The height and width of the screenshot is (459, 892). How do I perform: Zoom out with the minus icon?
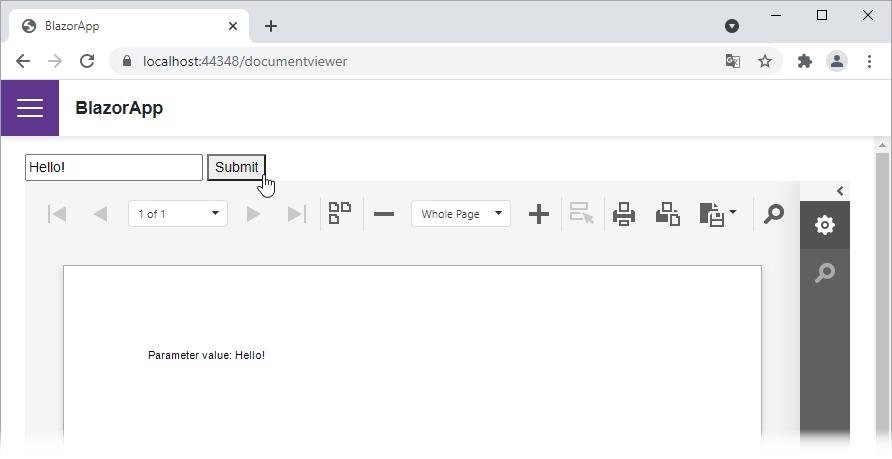point(384,214)
